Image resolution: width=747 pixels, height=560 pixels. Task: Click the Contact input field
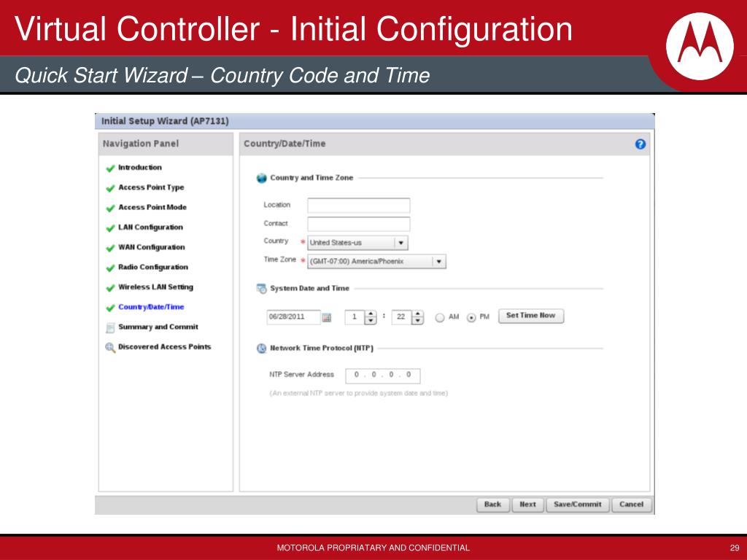click(x=359, y=225)
